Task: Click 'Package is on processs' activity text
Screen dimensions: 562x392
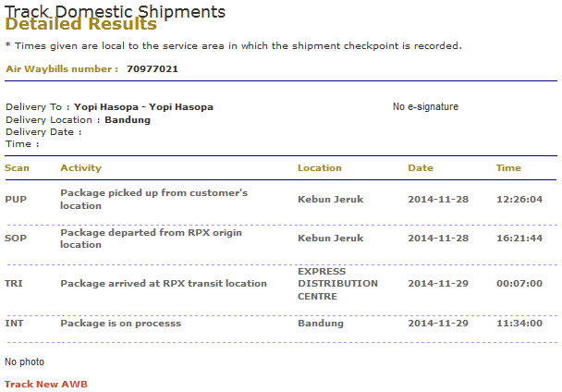Action: [x=120, y=325]
